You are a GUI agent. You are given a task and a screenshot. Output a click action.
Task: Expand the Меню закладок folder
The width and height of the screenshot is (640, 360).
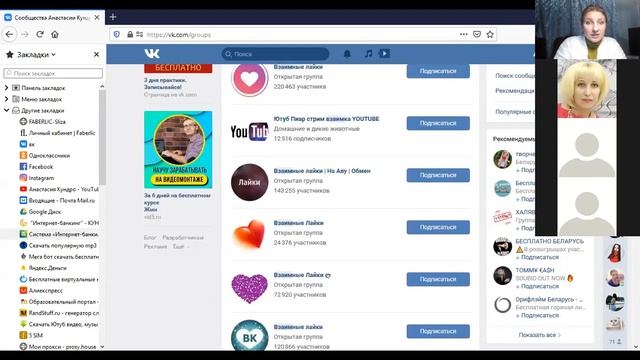click(7, 99)
